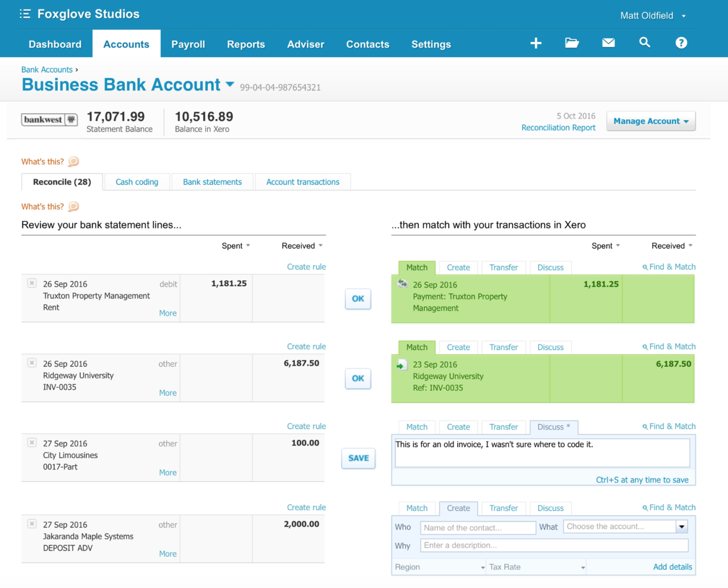Open the files folder icon
728x588 pixels.
click(572, 43)
